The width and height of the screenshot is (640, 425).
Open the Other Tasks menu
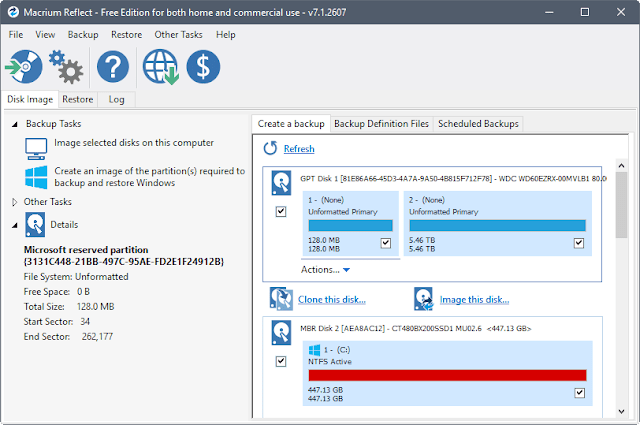tap(178, 35)
